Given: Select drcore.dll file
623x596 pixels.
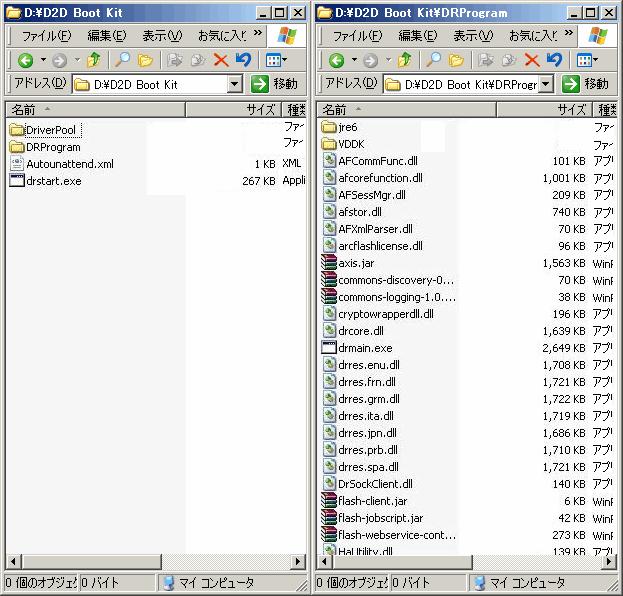Looking at the screenshot, I should 353,331.
